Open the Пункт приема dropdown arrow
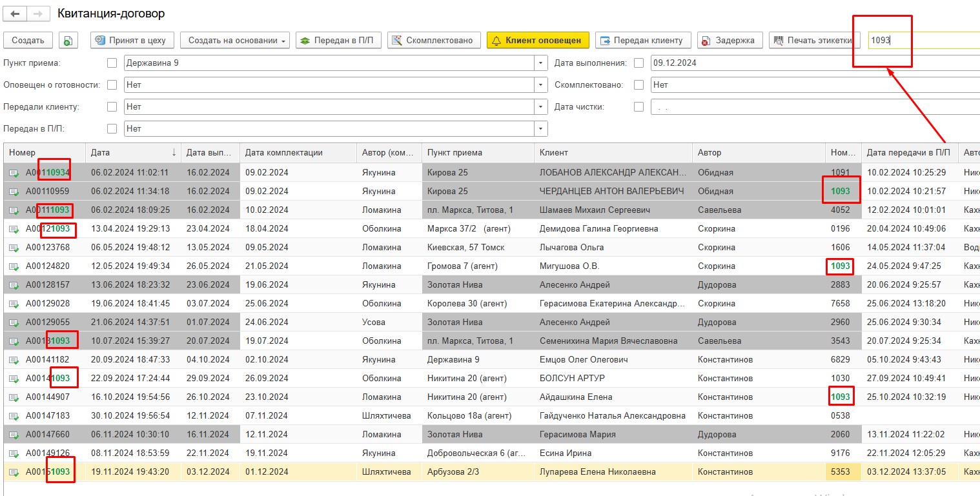Viewport: 980px width, 496px height. click(541, 63)
